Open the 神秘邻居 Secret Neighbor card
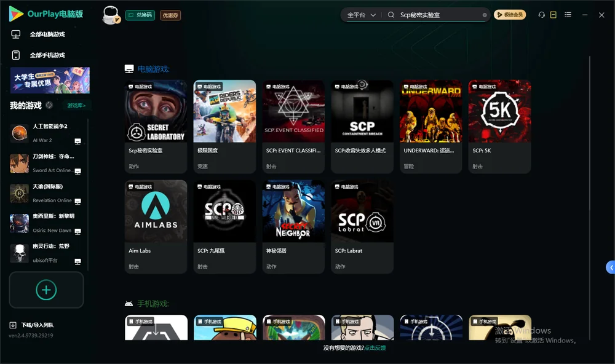This screenshot has height=364, width=615. pyautogui.click(x=293, y=227)
